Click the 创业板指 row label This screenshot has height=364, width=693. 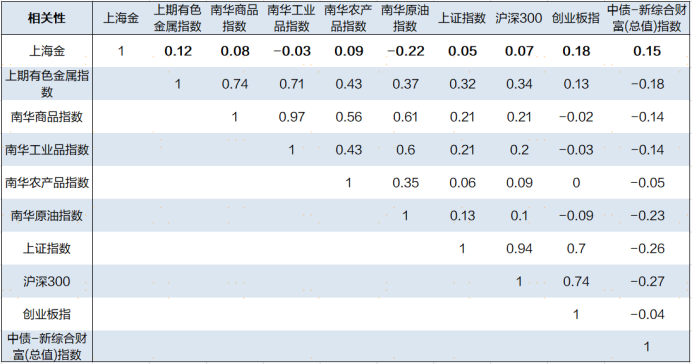click(46, 314)
